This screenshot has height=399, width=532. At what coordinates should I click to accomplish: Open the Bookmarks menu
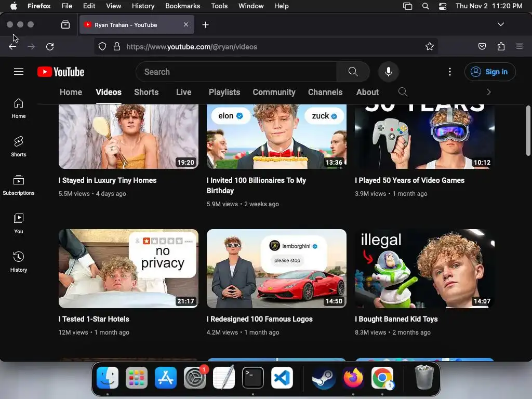click(x=182, y=6)
